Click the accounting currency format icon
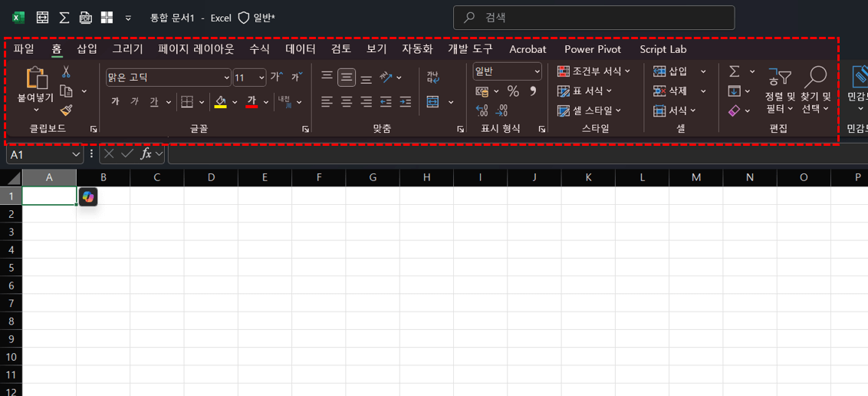 tap(482, 91)
